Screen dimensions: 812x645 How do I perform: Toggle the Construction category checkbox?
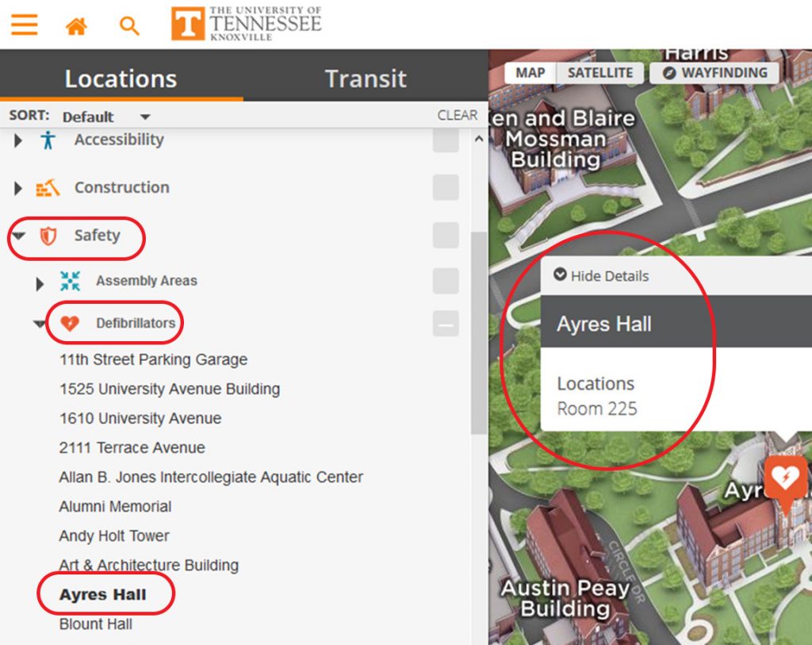tap(446, 188)
